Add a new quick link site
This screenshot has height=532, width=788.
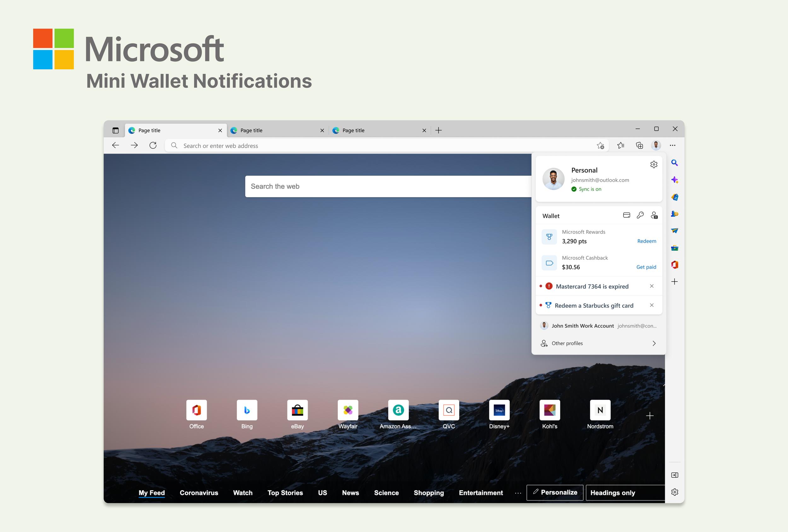tap(650, 416)
